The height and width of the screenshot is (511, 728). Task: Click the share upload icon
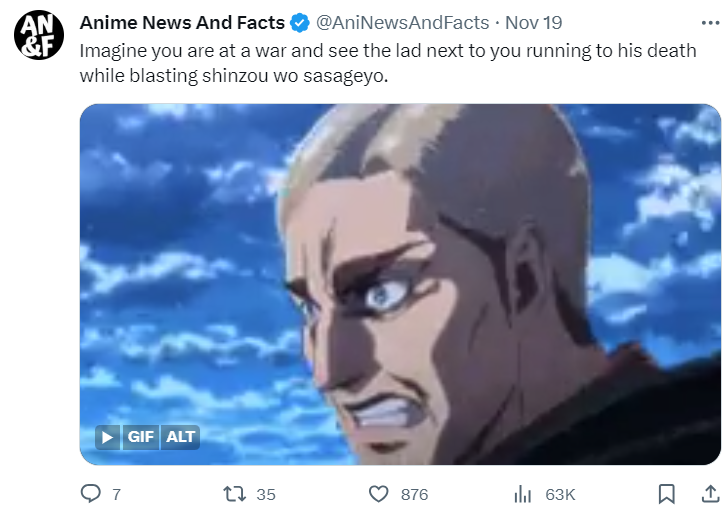[710, 494]
